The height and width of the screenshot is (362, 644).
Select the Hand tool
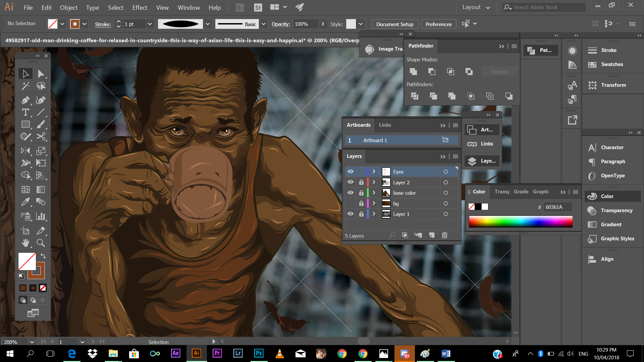click(25, 243)
